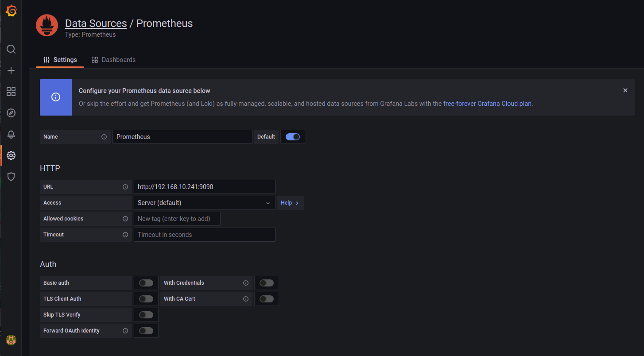The image size is (644, 356).
Task: Click the URL input field
Action: [x=205, y=187]
